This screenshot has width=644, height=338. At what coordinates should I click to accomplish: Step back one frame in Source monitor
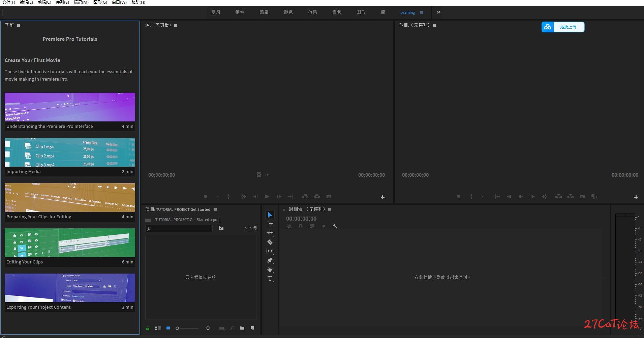(x=255, y=197)
